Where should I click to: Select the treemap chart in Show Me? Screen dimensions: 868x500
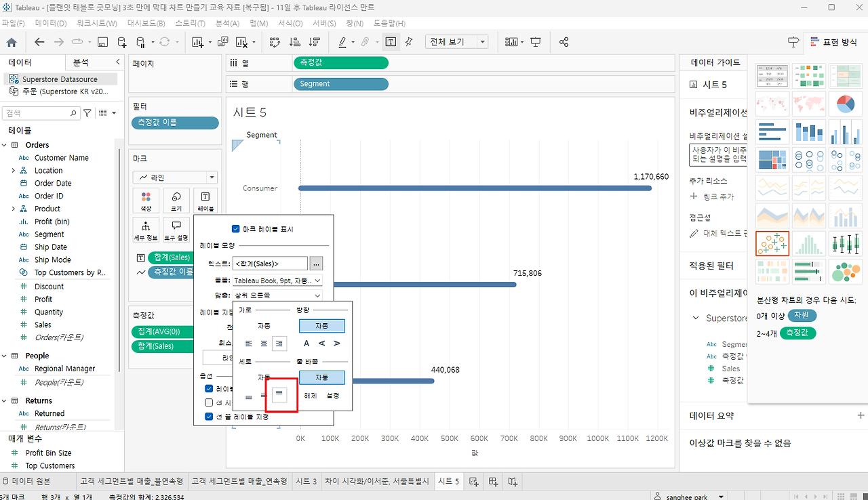coord(772,159)
